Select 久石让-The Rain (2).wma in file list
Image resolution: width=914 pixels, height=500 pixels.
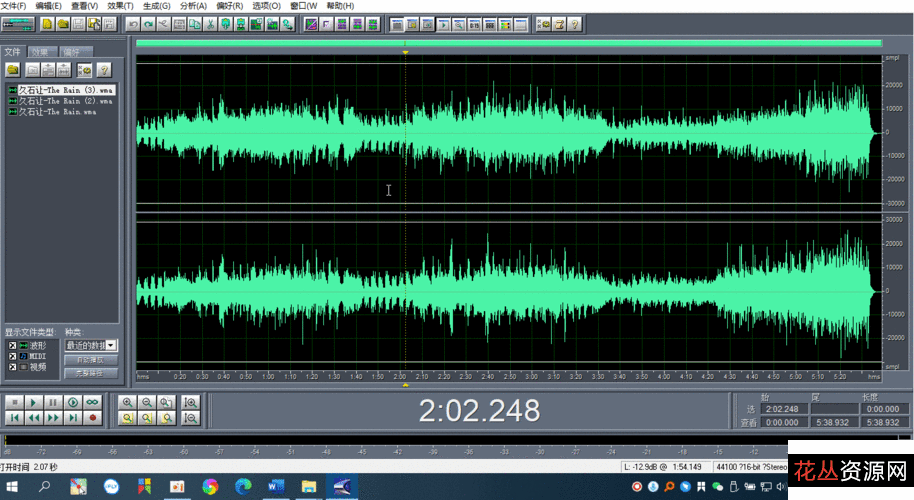coord(64,101)
